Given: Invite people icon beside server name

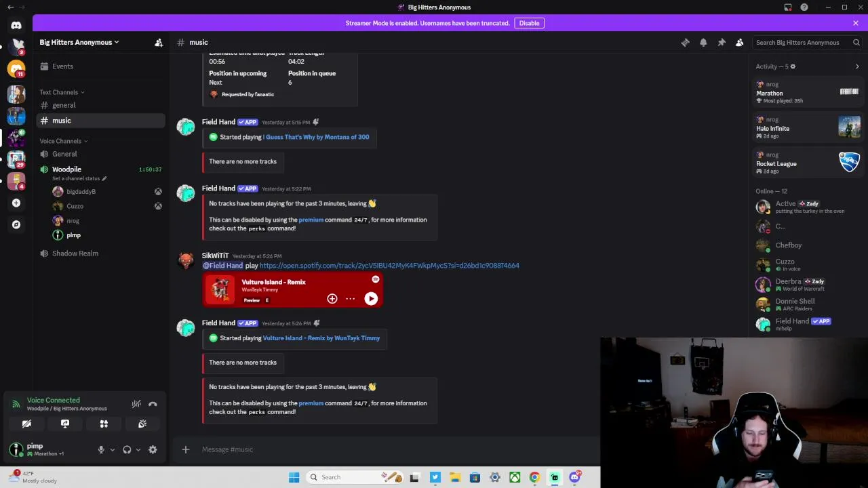Looking at the screenshot, I should tap(159, 42).
